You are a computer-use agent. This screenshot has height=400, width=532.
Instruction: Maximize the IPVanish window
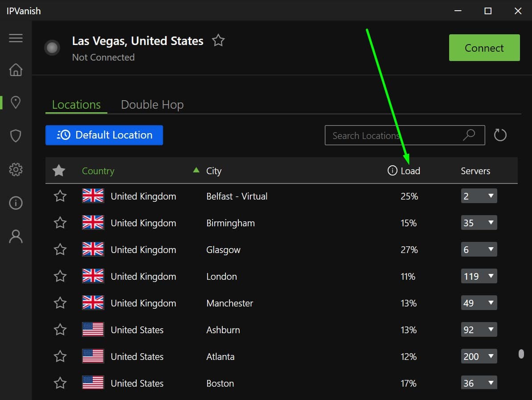tap(487, 11)
